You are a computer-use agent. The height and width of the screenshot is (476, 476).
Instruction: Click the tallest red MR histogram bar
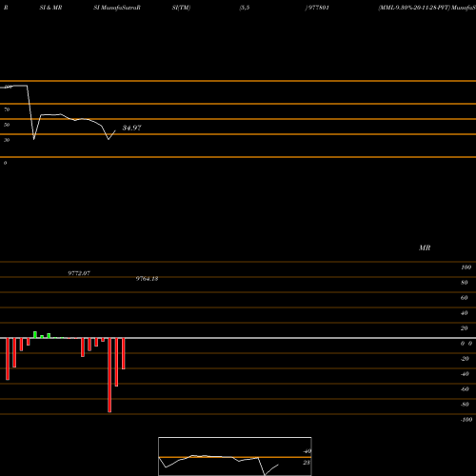coord(109,375)
